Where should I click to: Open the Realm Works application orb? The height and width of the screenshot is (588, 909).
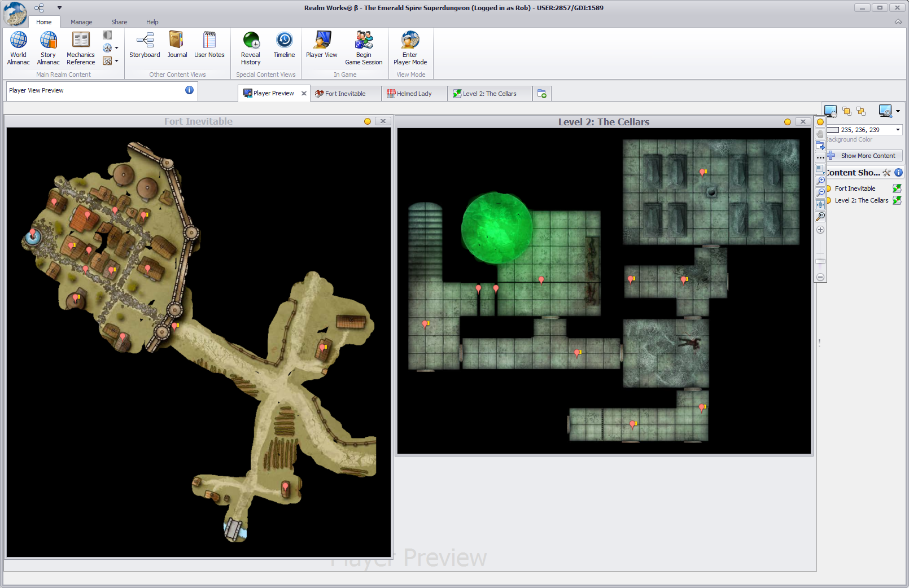(15, 14)
